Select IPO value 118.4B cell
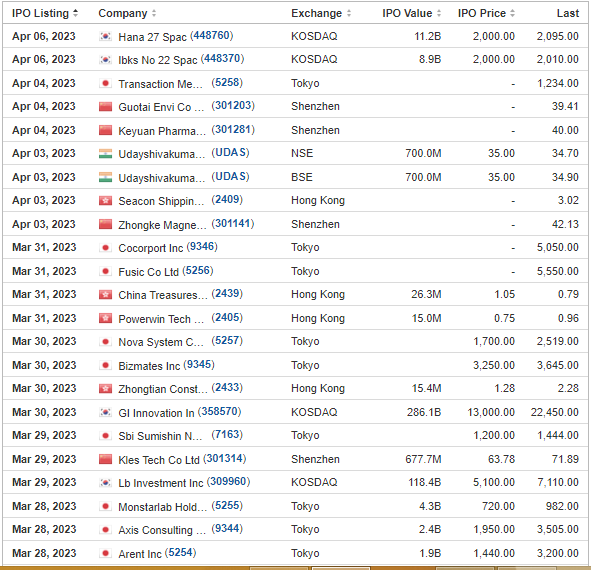The image size is (591, 570). point(424,482)
